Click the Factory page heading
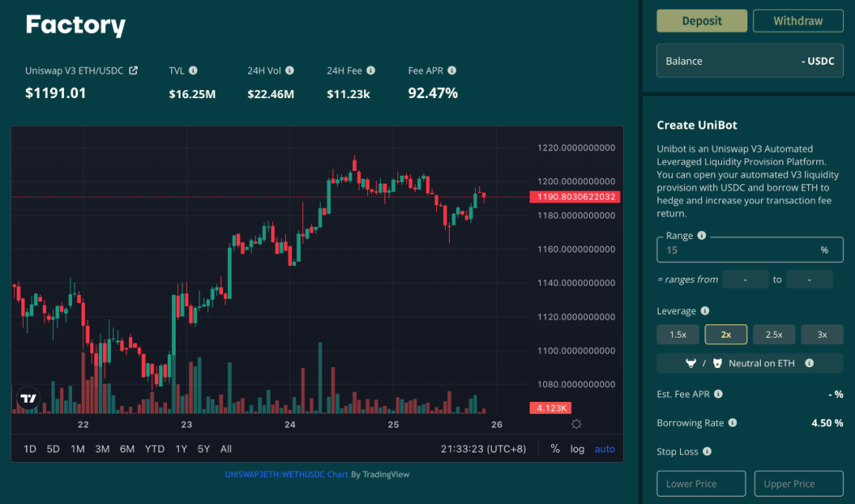Screen dimensions: 855x504 (76, 25)
